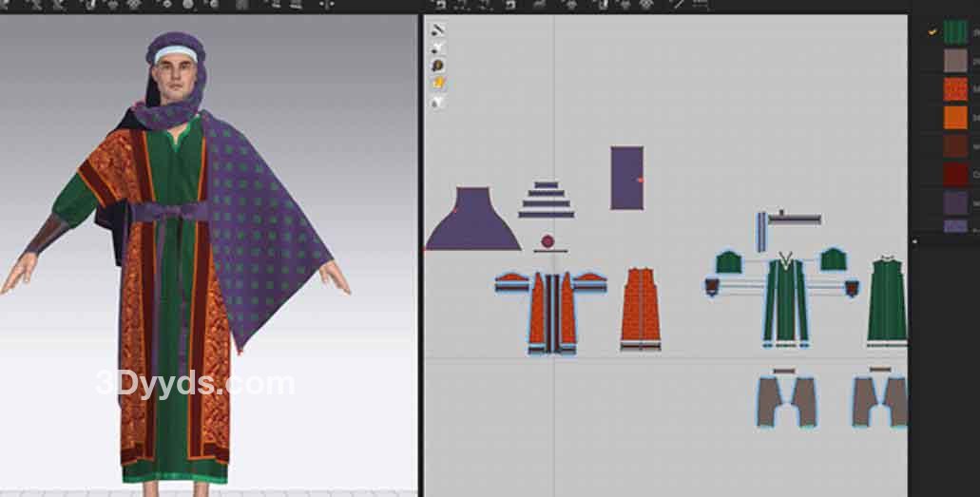This screenshot has height=497, width=980.
Task: Choose the dark red fabric swatch
Action: 955,175
